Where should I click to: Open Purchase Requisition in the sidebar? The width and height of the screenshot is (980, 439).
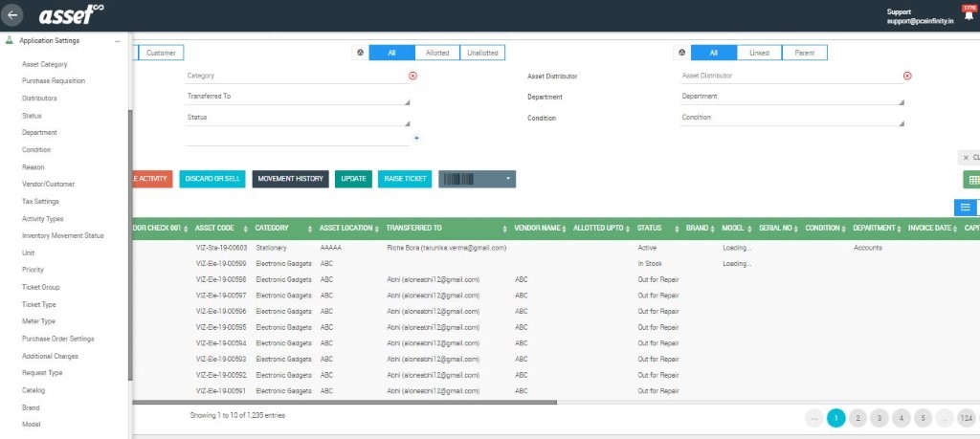(x=54, y=81)
